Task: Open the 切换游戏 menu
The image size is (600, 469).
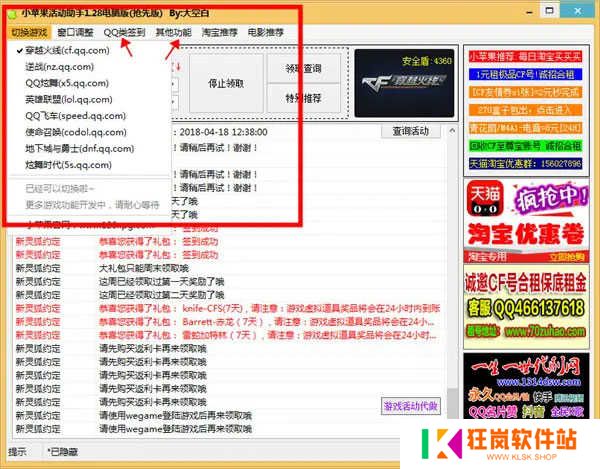Action: pyautogui.click(x=29, y=32)
